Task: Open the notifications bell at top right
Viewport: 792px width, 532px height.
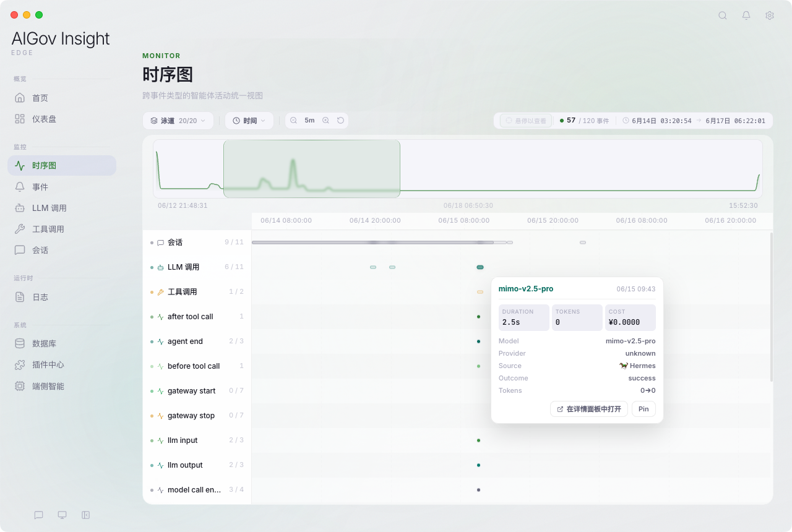Action: click(746, 15)
